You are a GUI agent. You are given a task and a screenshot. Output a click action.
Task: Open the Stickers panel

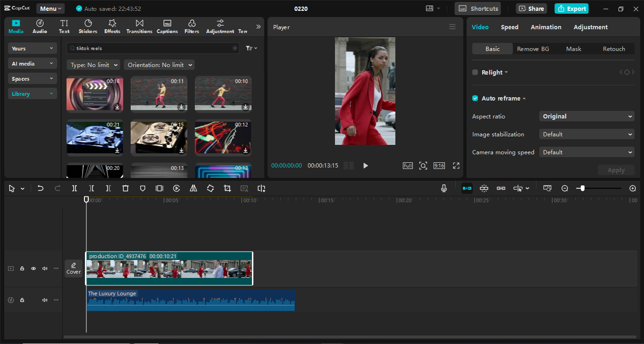pos(88,26)
